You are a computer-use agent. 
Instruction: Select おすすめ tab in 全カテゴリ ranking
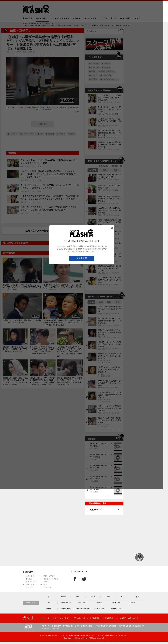click(x=92, y=302)
